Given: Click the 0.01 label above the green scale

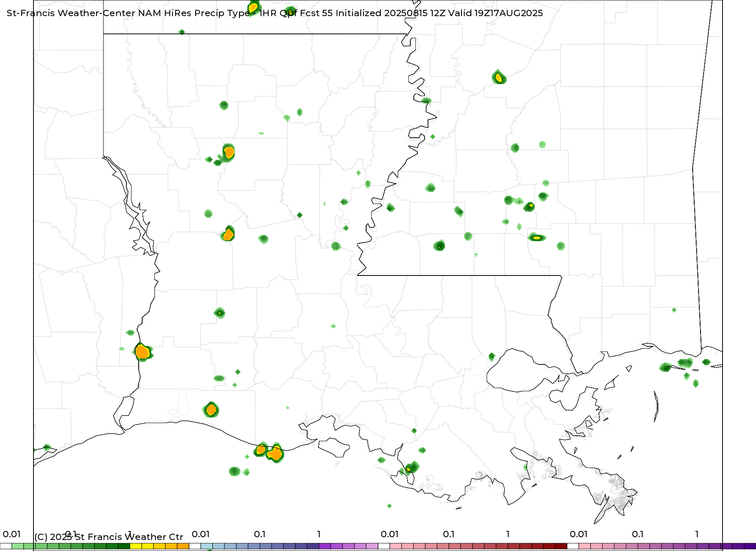Looking at the screenshot, I should click(11, 534).
